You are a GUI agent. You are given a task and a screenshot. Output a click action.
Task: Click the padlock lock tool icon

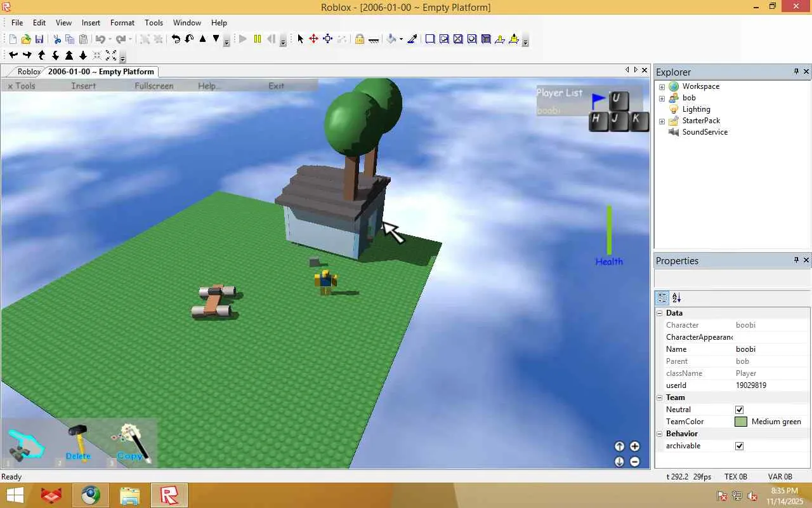(x=359, y=39)
